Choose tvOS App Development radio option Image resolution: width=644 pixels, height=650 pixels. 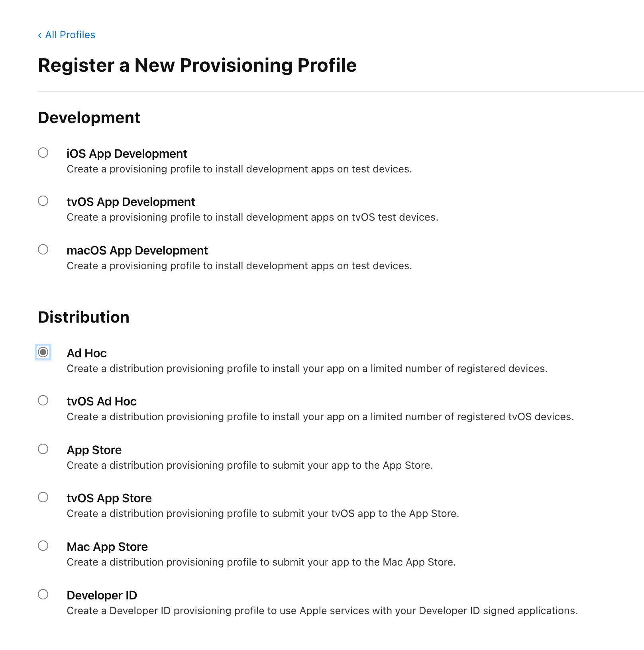(43, 201)
